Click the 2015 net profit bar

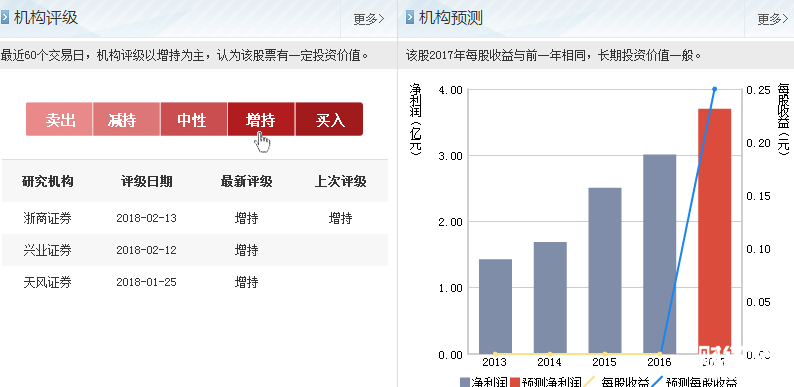pos(605,270)
